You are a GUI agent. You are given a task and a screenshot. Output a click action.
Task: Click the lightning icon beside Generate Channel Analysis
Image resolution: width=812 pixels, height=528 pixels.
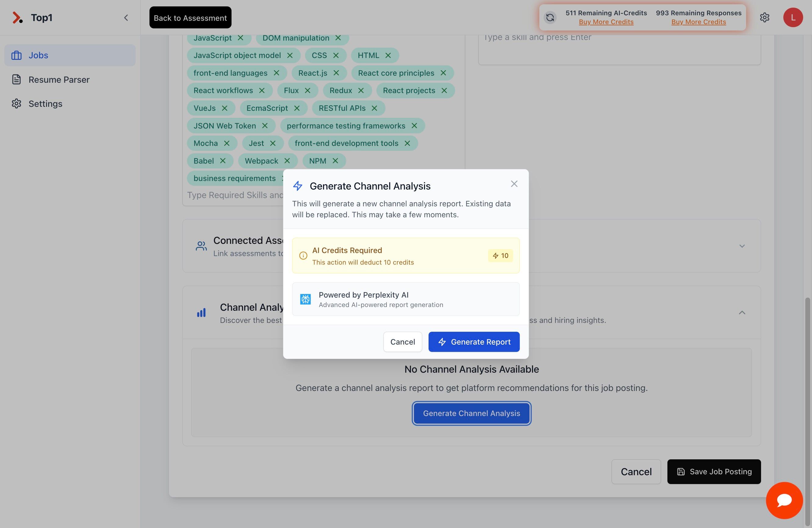[x=297, y=186]
